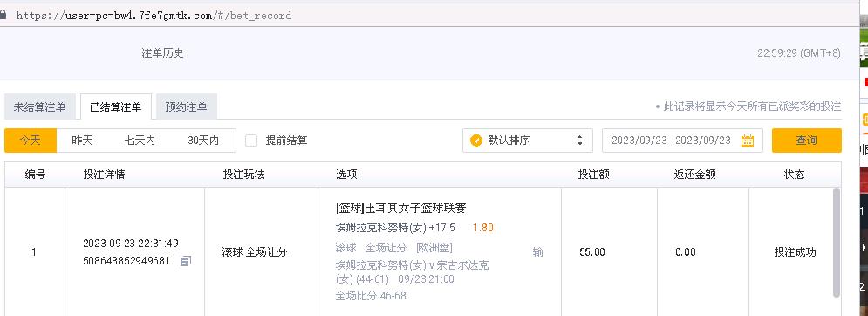Click the 注单历史 page title
The height and width of the screenshot is (316, 868).
pyautogui.click(x=162, y=53)
